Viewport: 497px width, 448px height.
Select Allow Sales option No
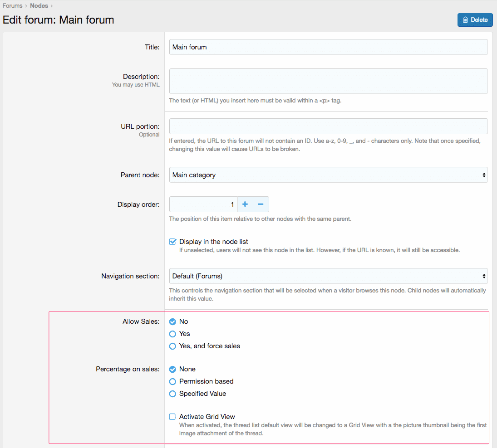click(172, 321)
